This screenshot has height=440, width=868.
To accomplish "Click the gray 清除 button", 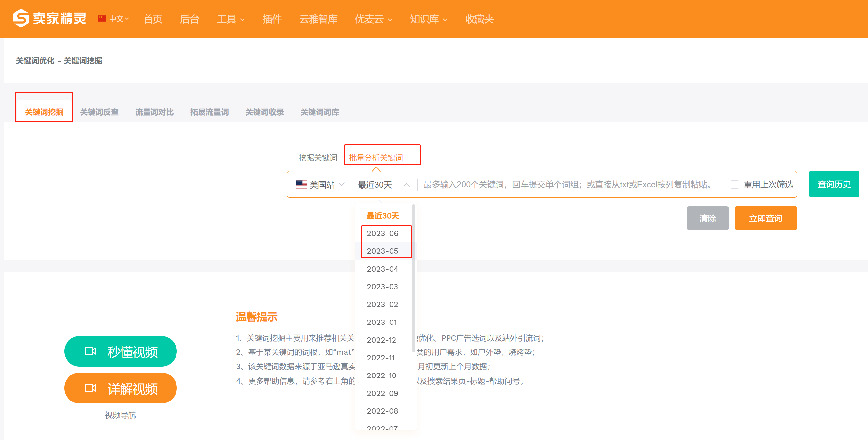I will 708,218.
